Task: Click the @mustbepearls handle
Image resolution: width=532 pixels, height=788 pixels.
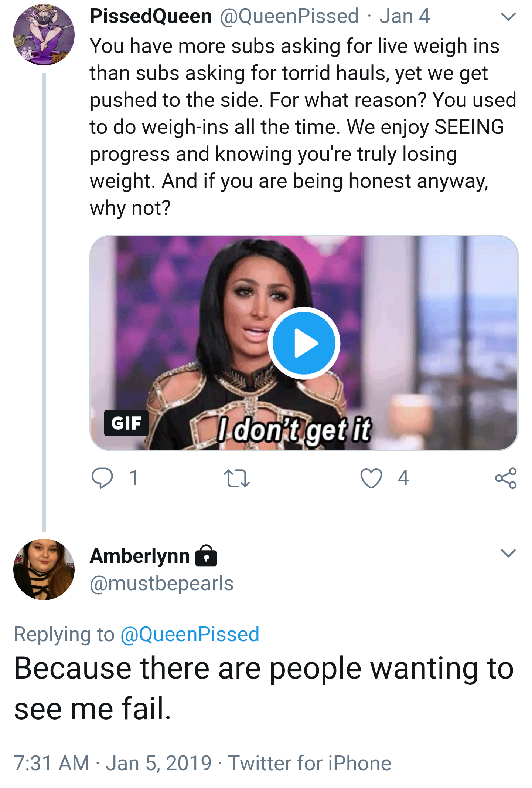Action: click(162, 584)
